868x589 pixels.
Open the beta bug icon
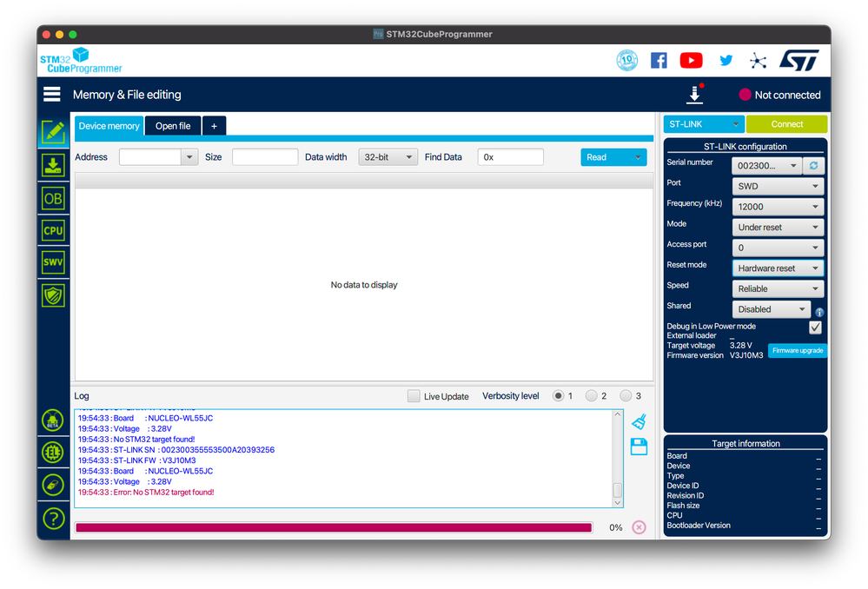click(53, 420)
